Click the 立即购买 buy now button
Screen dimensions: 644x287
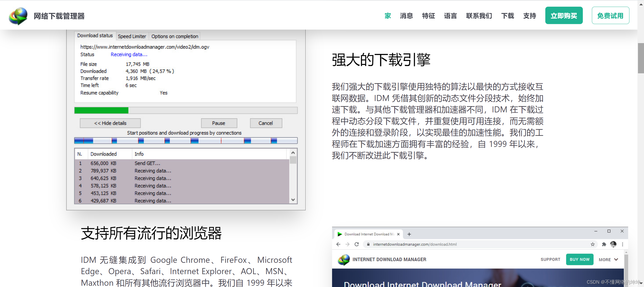[564, 15]
